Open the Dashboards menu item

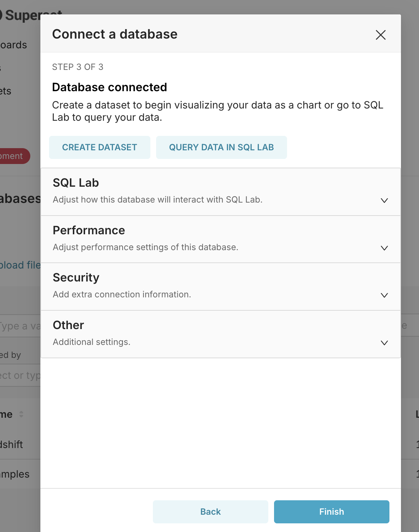[x=14, y=45]
